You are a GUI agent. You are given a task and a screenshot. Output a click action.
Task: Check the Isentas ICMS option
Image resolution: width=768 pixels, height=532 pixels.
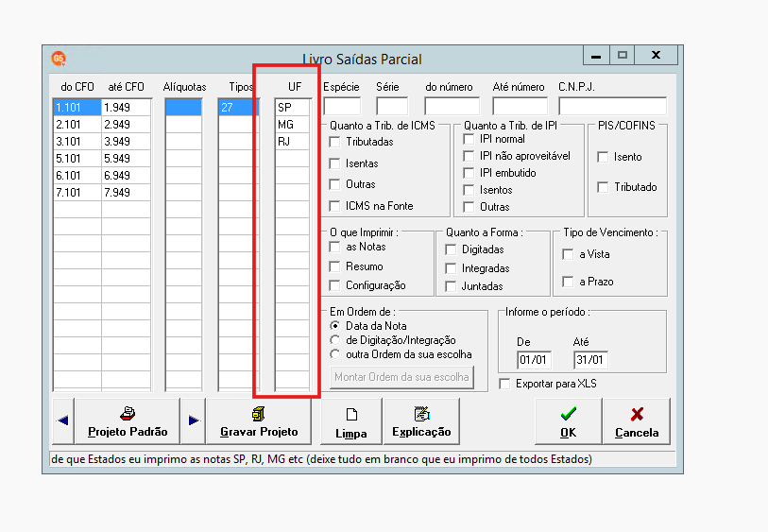(335, 163)
